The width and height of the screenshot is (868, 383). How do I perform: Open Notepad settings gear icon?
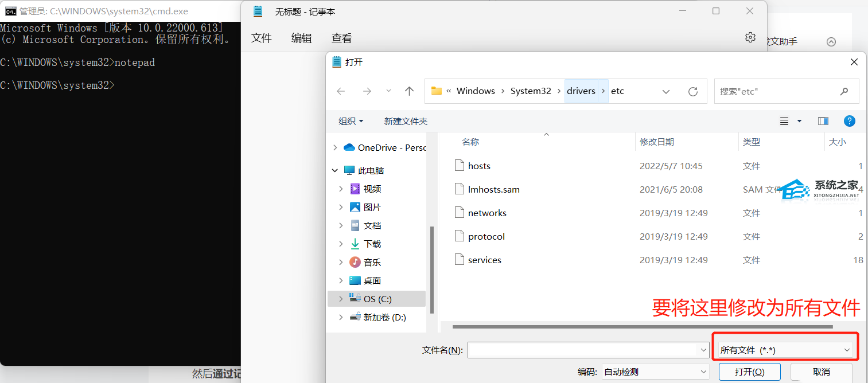(750, 37)
